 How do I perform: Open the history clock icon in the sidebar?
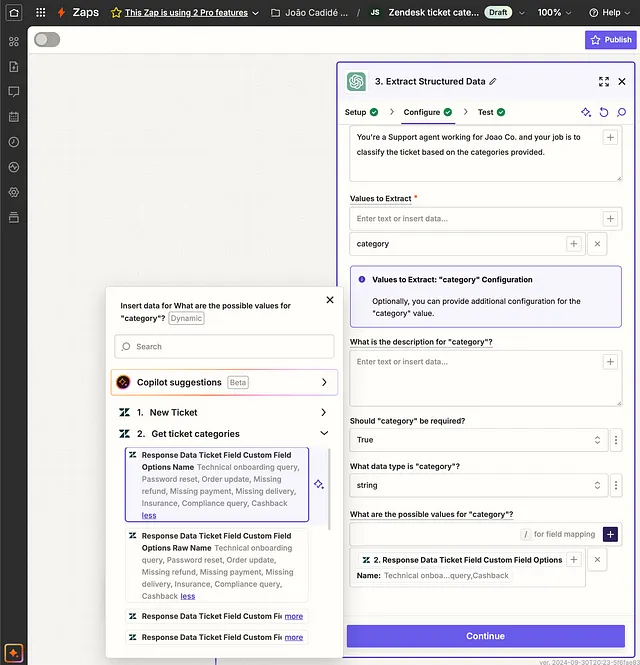click(14, 142)
